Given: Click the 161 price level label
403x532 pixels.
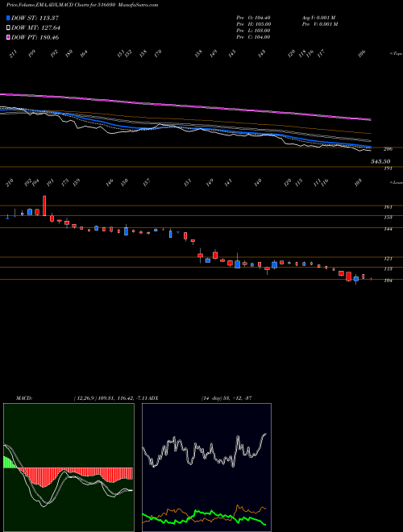Looking at the screenshot, I should (388, 206).
